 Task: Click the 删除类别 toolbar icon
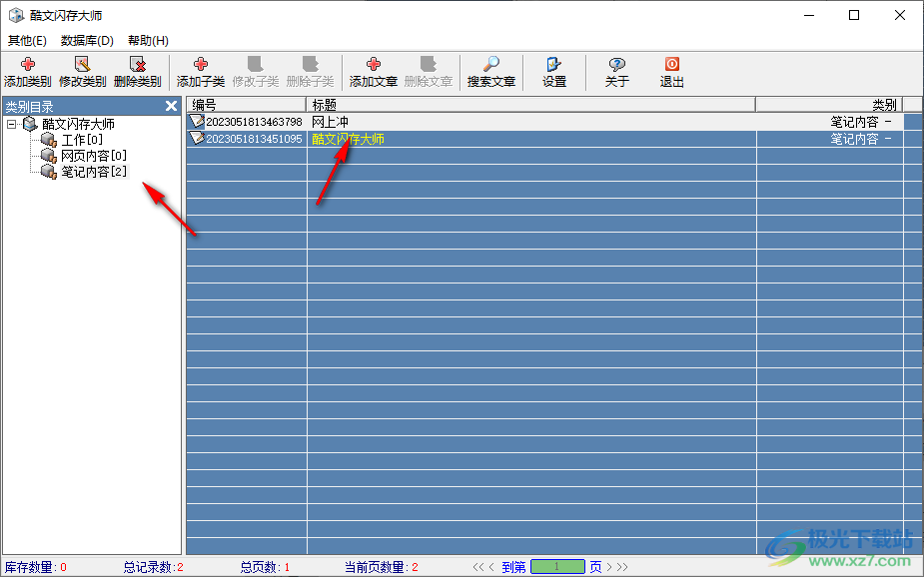coord(137,64)
